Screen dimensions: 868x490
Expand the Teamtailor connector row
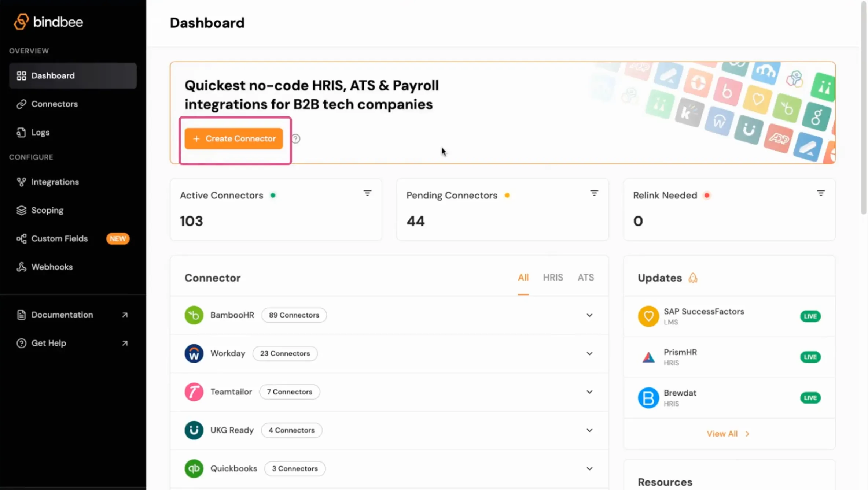[589, 392]
